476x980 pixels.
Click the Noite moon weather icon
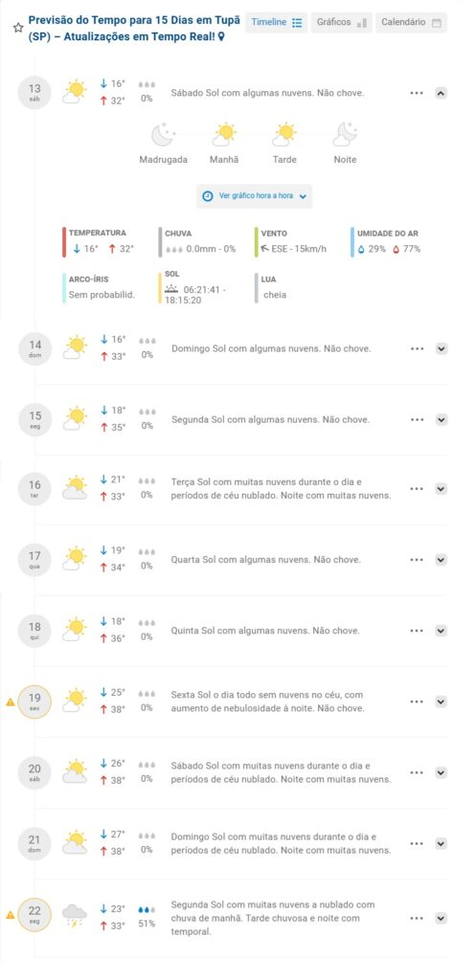pyautogui.click(x=345, y=134)
